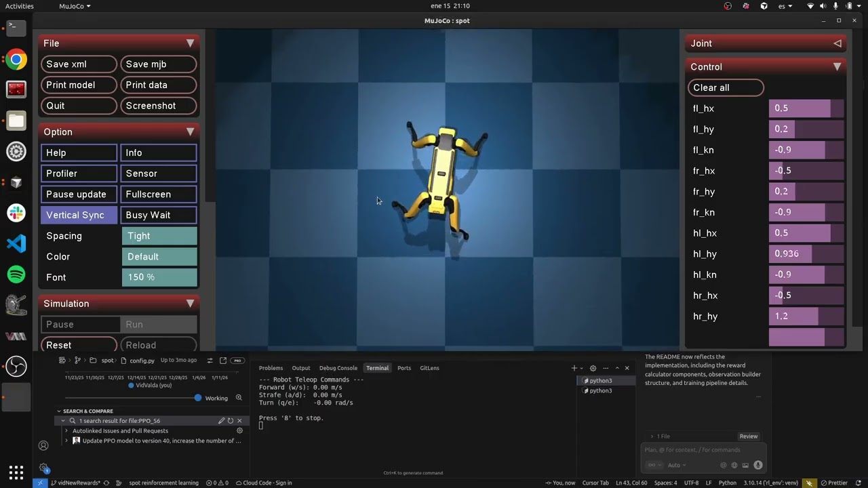Screen dimensions: 868x488
Task: Switch to the Ports tab
Action: pyautogui.click(x=404, y=368)
